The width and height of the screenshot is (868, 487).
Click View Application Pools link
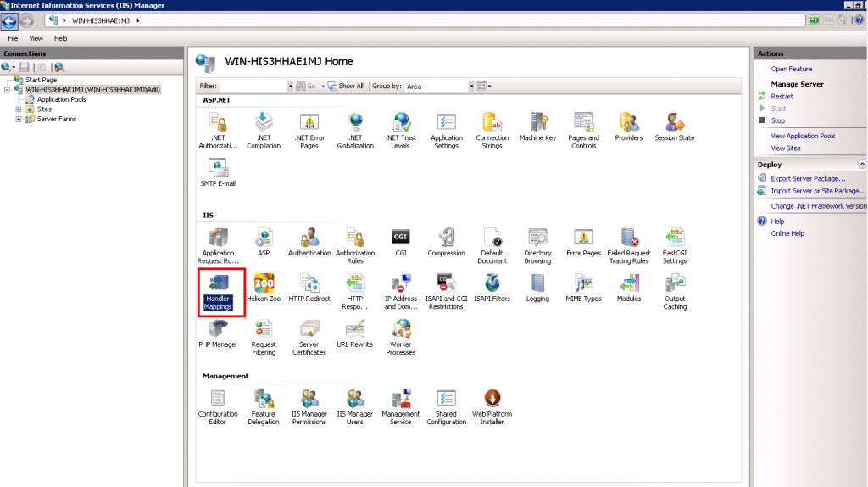(x=803, y=136)
